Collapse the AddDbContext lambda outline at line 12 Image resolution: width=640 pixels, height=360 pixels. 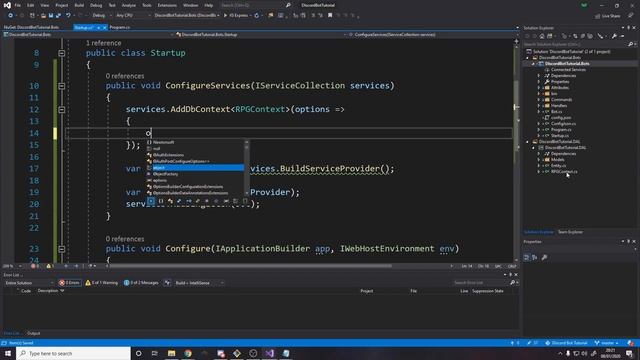(x=62, y=110)
